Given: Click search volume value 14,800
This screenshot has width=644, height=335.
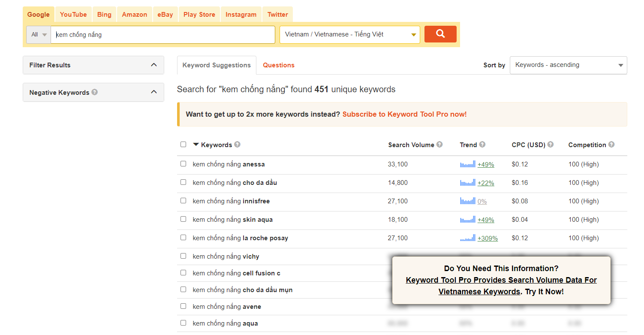Looking at the screenshot, I should [x=398, y=183].
